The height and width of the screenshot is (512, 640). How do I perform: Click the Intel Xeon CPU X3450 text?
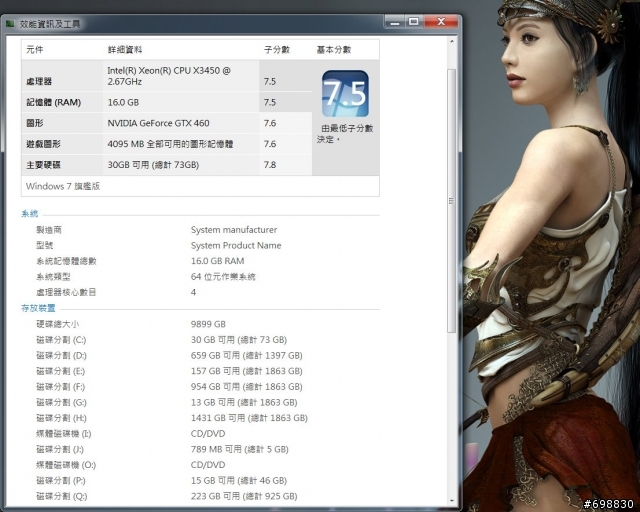tap(169, 76)
